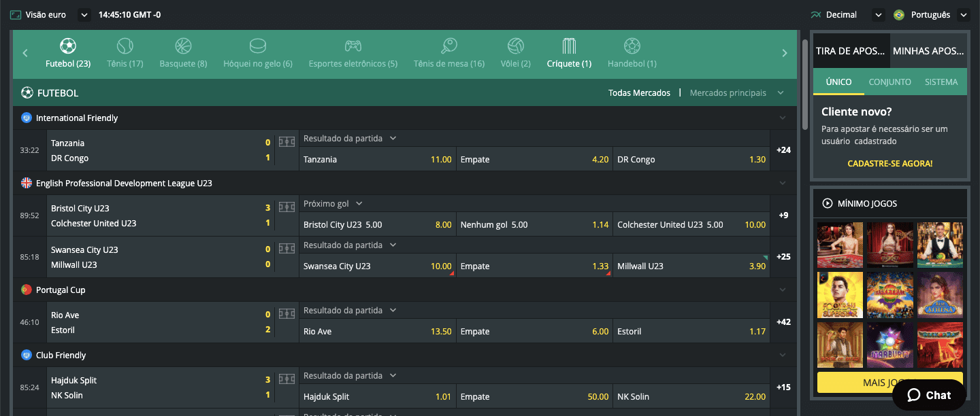Image resolution: width=980 pixels, height=416 pixels.
Task: Click the Portugal Cup flag icon
Action: [27, 290]
